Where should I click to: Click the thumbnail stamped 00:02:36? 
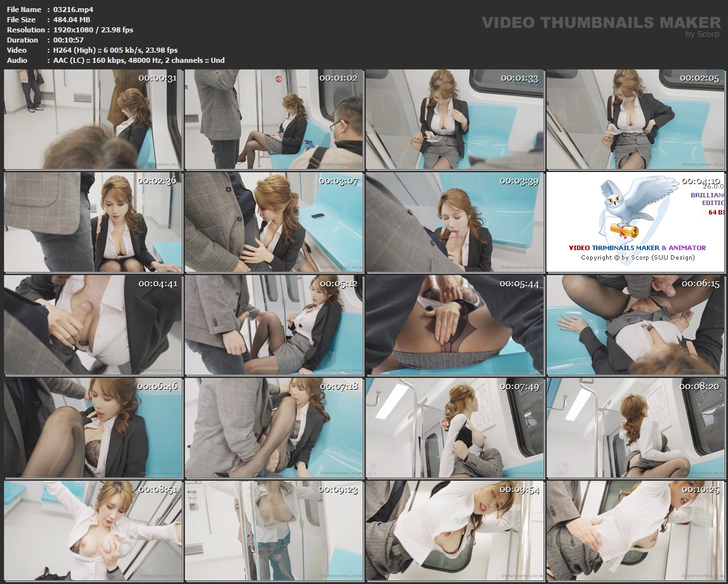[x=93, y=222]
